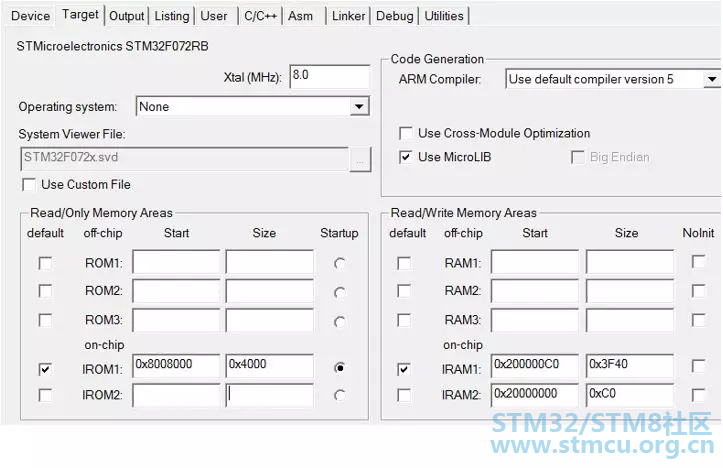Enable NoInit for RAM3
This screenshot has width=723, height=468.
click(699, 320)
